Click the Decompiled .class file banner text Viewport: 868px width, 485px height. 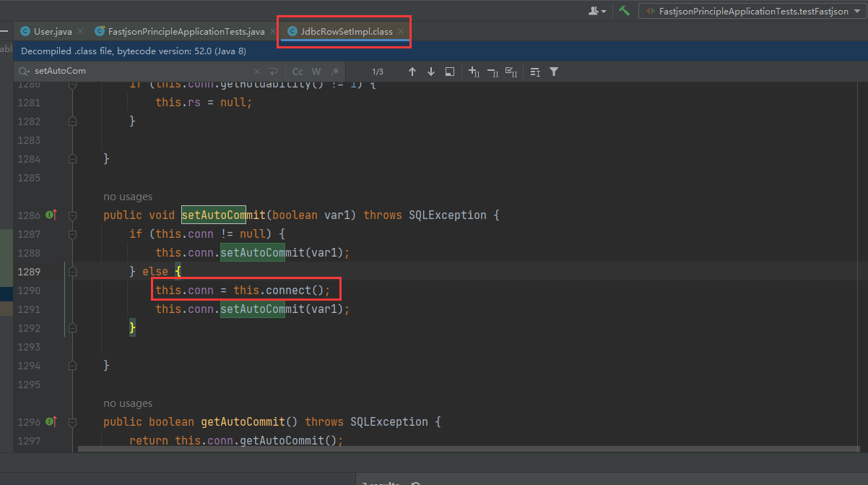tap(134, 51)
